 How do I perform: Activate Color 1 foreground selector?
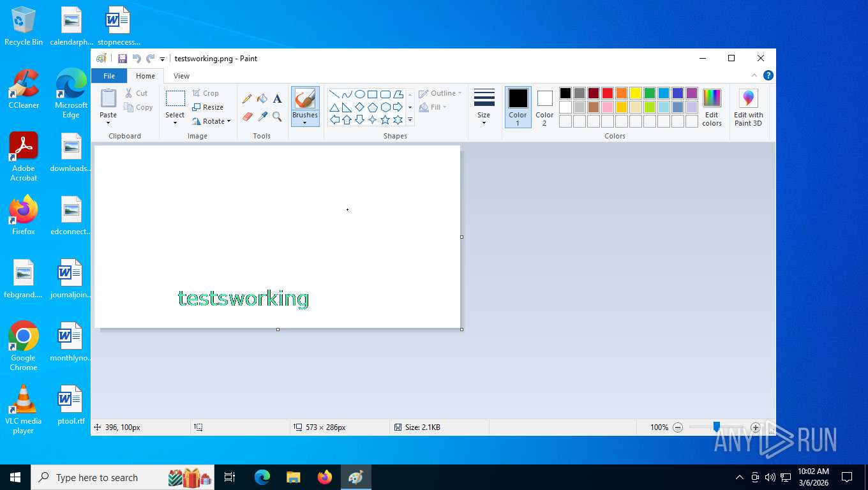click(x=518, y=107)
